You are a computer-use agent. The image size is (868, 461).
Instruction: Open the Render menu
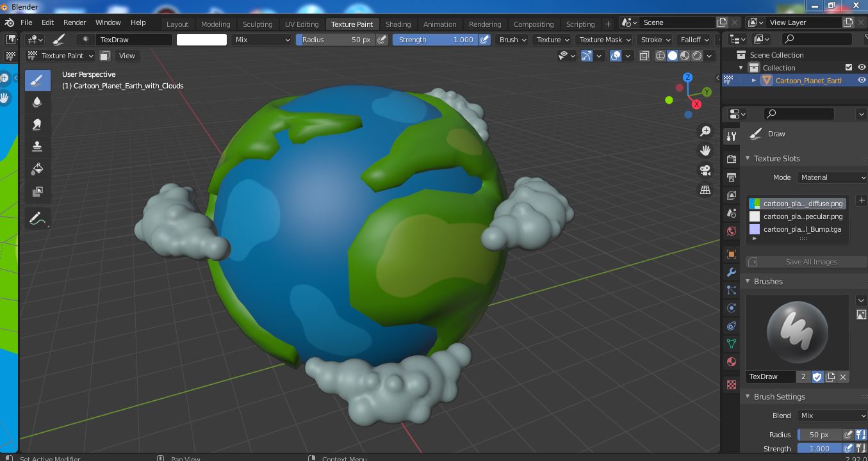point(74,22)
